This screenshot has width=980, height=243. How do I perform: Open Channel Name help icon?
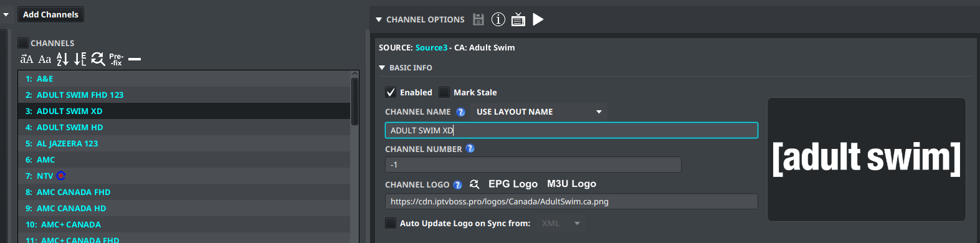click(x=461, y=112)
